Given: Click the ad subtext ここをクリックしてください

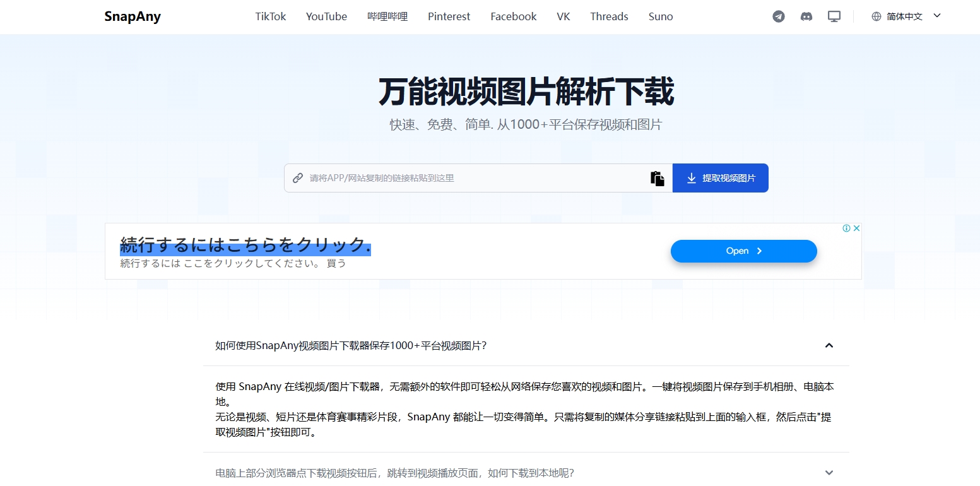Looking at the screenshot, I should 252,263.
